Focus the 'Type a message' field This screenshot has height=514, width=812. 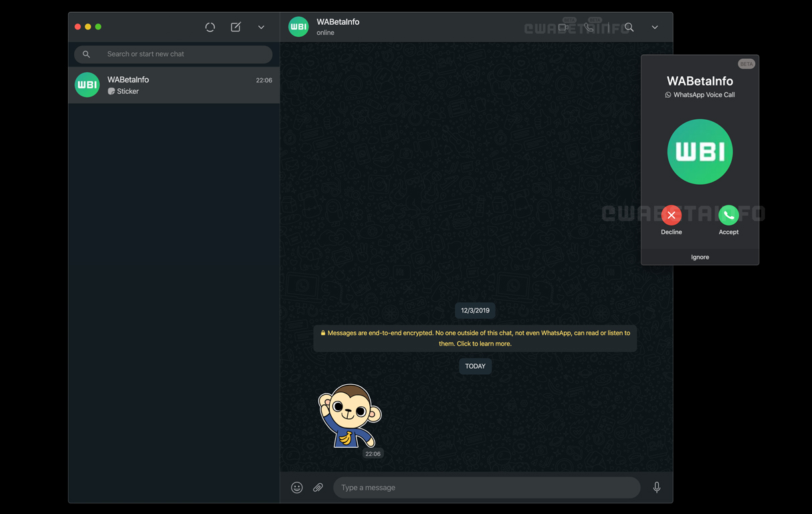[x=486, y=488]
